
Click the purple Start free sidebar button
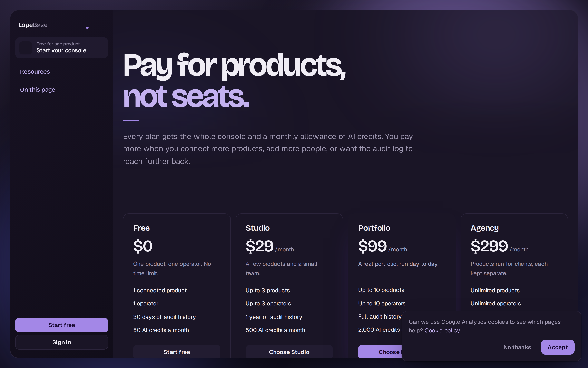[61, 325]
